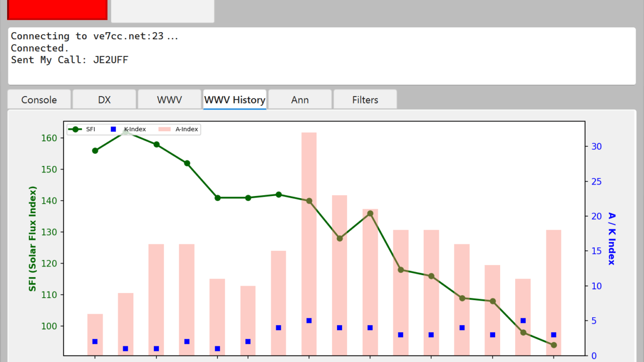Screen dimensions: 644x362
Task: Switch to the Console tab
Action: click(39, 100)
